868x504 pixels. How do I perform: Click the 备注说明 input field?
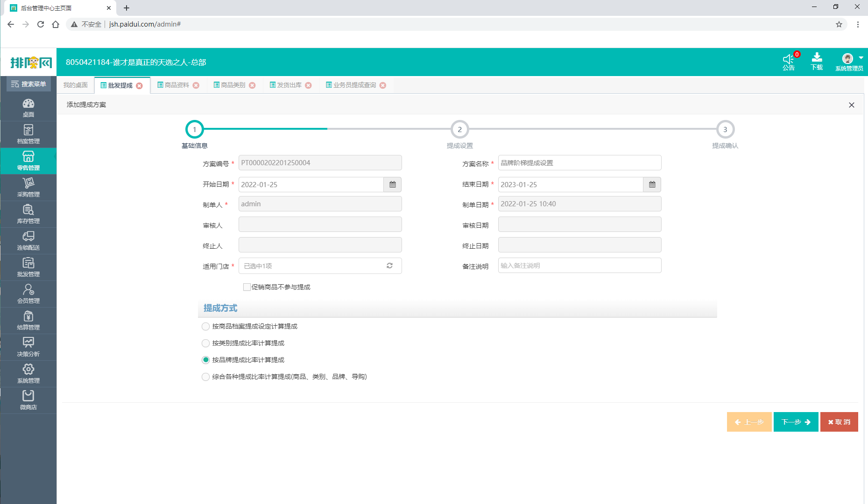point(579,266)
